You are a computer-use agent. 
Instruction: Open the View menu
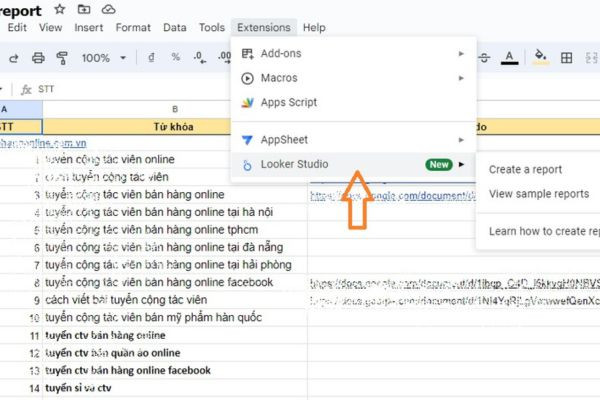point(51,28)
